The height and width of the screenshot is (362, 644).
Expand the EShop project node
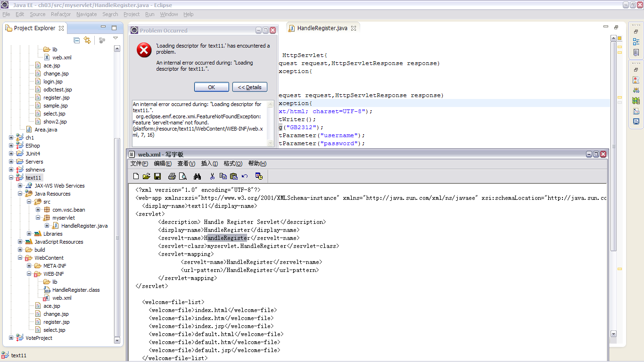coord(11,146)
